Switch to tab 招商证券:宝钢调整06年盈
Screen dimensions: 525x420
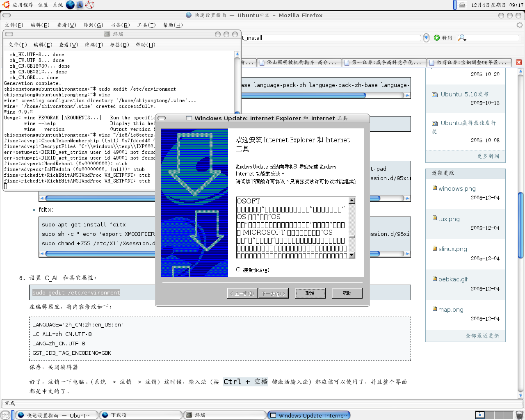coord(470,62)
